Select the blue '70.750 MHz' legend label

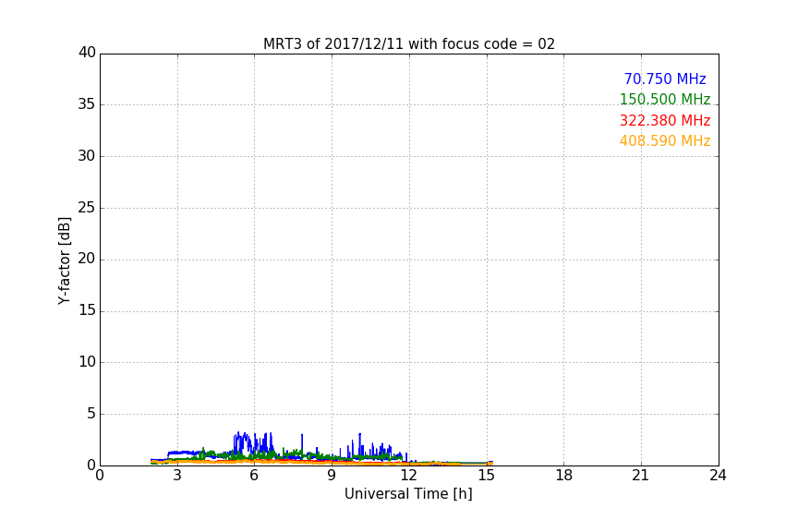pos(665,79)
